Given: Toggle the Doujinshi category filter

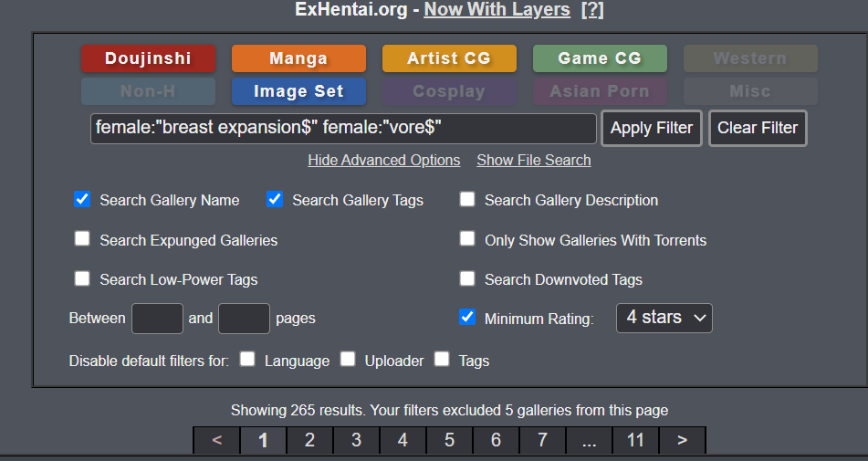Looking at the screenshot, I should point(148,58).
